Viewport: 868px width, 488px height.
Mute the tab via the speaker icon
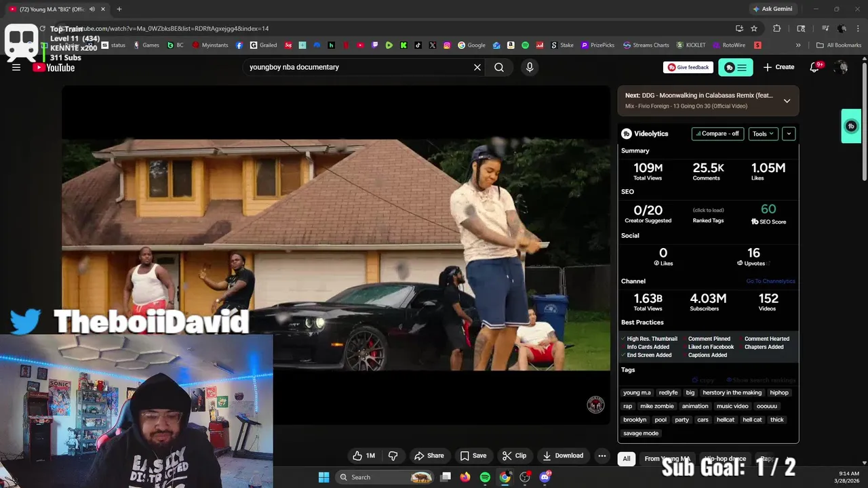[92, 9]
